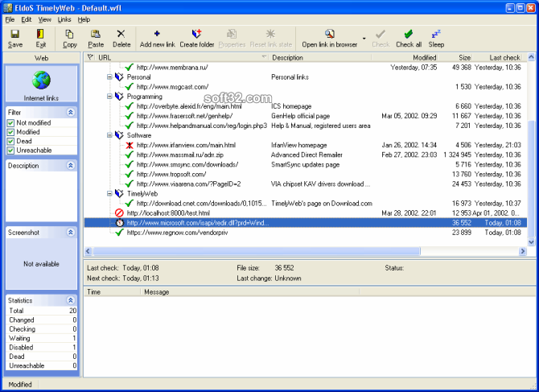
Task: Click the scroll right arrow of link list
Action: [x=522, y=251]
